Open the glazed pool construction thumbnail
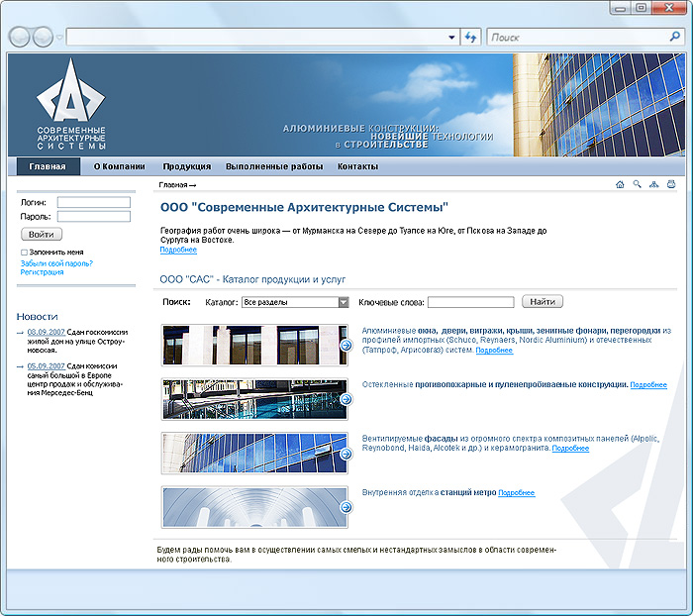This screenshot has width=693, height=616. coord(254,399)
